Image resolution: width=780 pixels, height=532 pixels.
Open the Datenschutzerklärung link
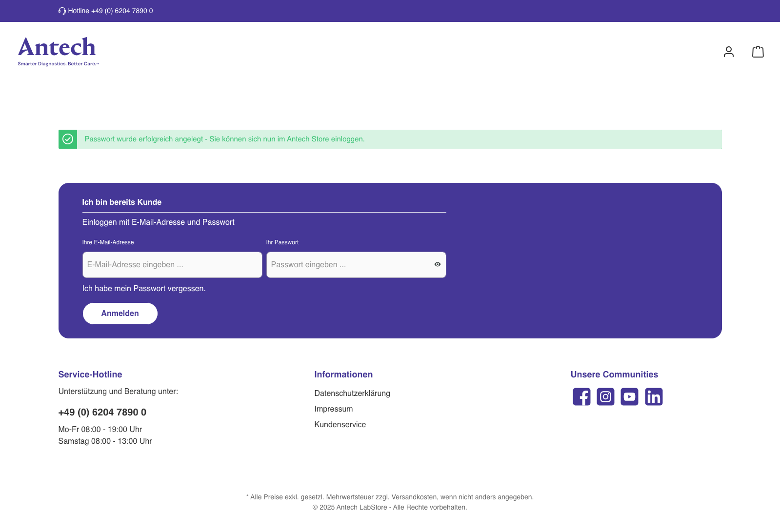point(352,393)
